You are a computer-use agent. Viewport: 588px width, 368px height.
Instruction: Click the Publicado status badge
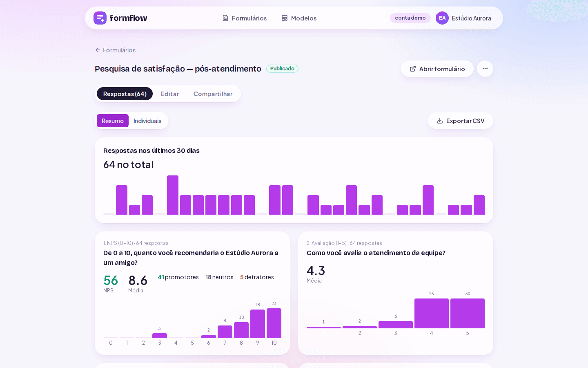282,69
